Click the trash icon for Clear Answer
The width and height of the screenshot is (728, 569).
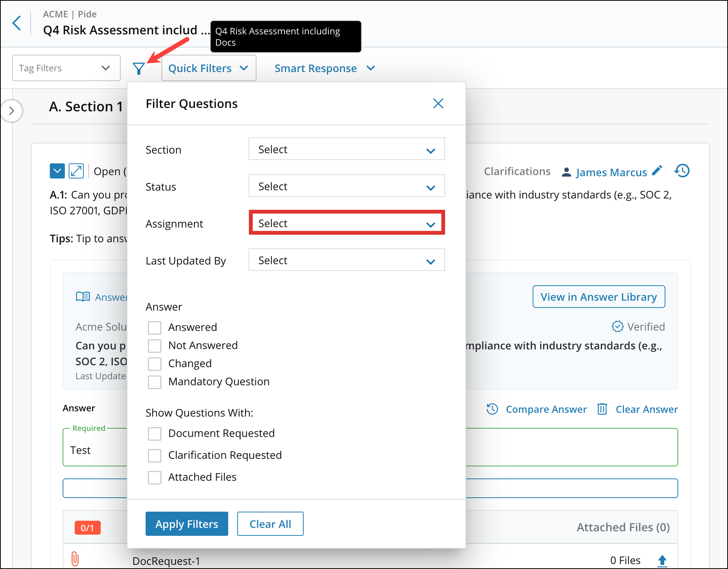tap(602, 409)
